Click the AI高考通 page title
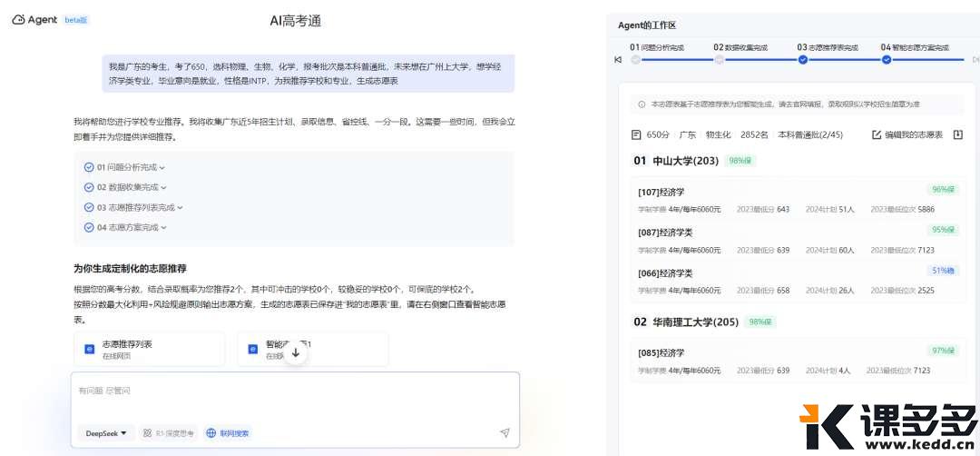The image size is (980, 456). click(296, 21)
